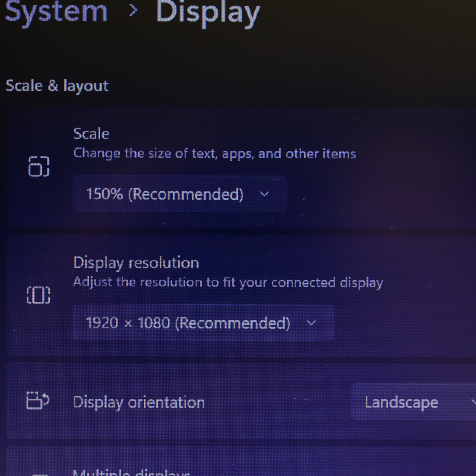Open the Landscape orientation dropdown
Image resolution: width=476 pixels, height=476 pixels.
click(414, 402)
